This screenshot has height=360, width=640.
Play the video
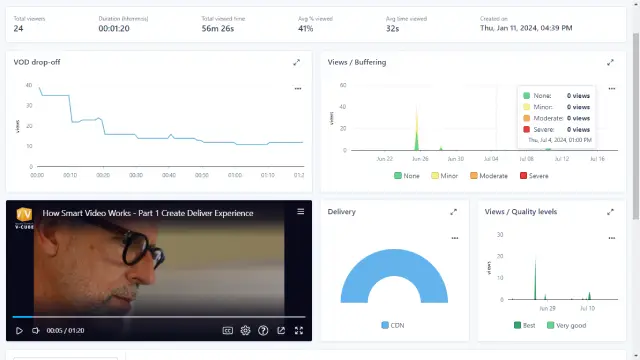point(19,331)
